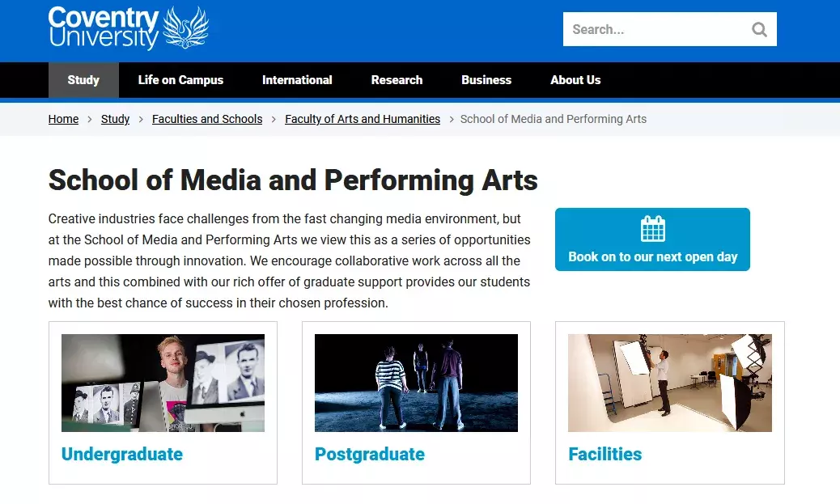Select Life on Campus in the navigation
This screenshot has width=840, height=504.
pos(180,79)
